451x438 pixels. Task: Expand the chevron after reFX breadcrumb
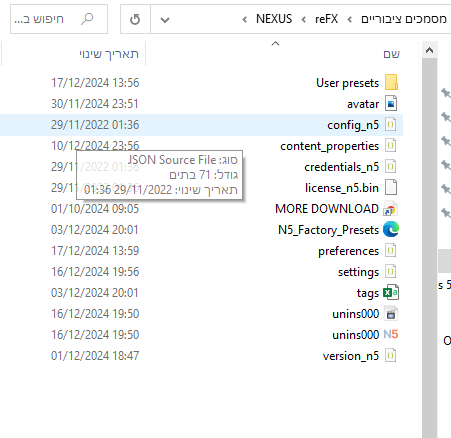[x=304, y=19]
